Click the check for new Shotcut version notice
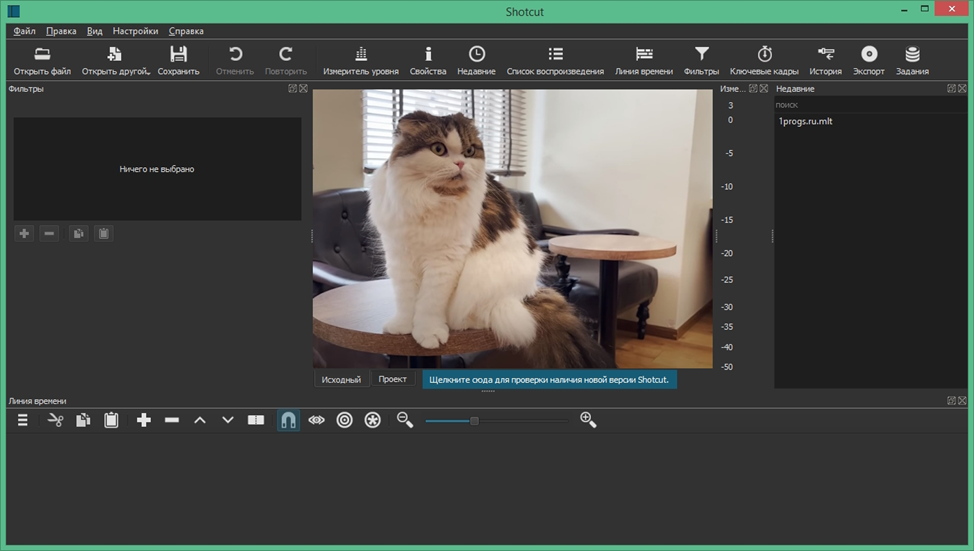This screenshot has width=974, height=551. pyautogui.click(x=548, y=380)
